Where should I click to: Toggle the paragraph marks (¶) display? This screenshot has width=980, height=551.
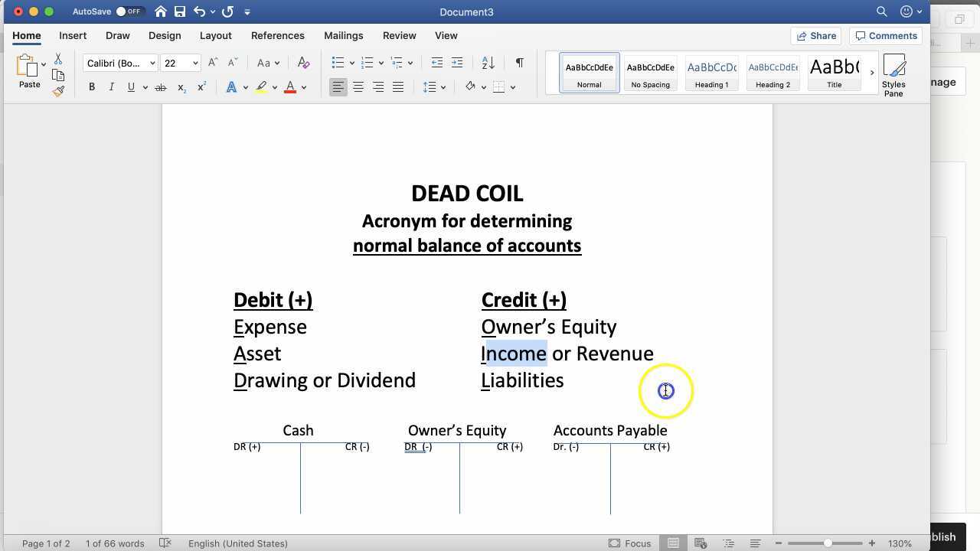point(519,63)
